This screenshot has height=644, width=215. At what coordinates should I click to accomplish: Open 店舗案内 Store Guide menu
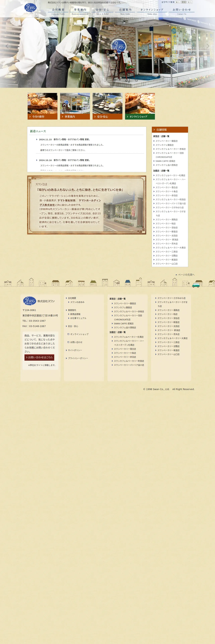(125, 11)
